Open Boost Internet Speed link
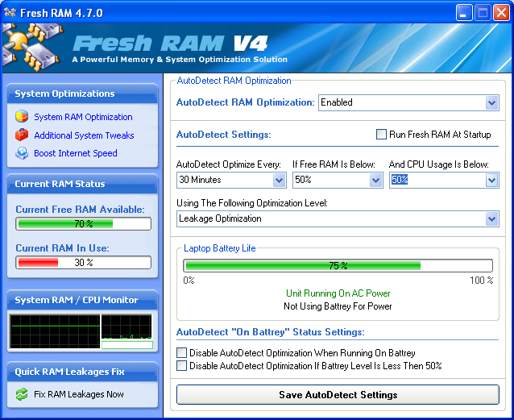 (x=76, y=153)
